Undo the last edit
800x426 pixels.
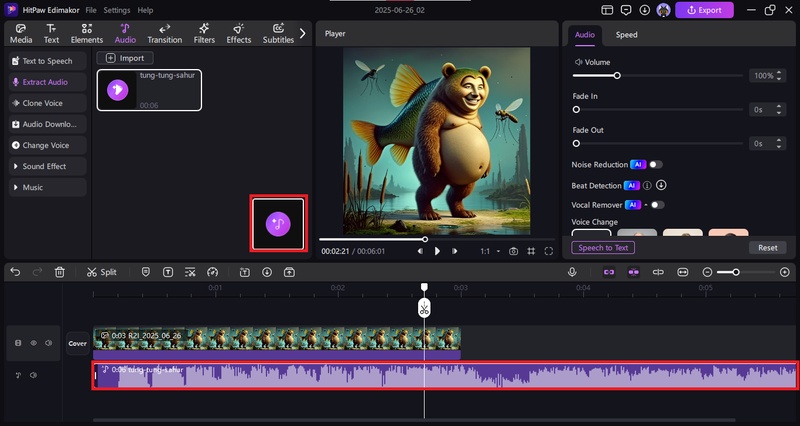pos(13,272)
